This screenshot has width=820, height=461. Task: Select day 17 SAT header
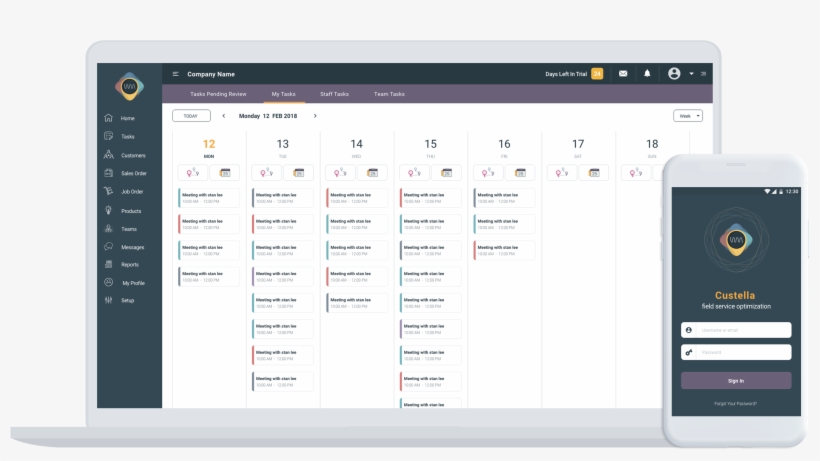tap(578, 147)
